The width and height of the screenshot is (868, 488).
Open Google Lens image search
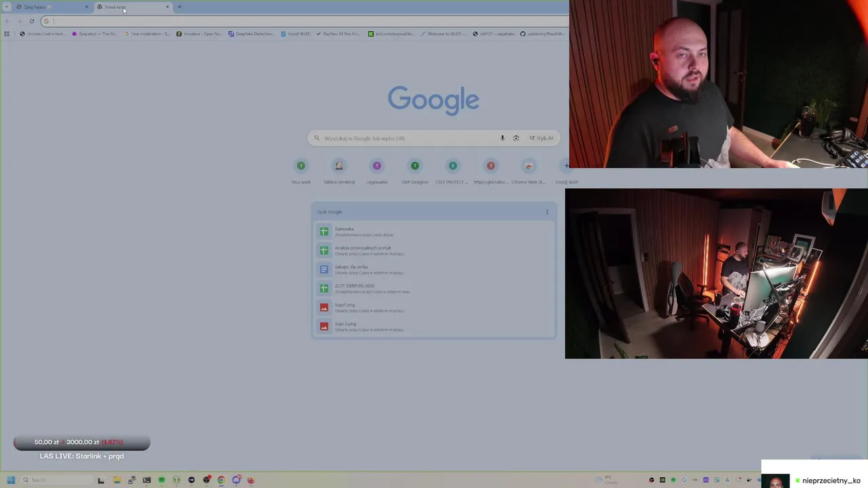pyautogui.click(x=516, y=138)
